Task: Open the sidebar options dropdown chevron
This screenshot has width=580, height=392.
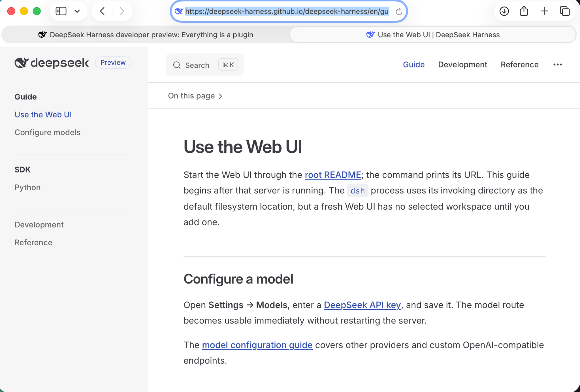Action: click(77, 11)
